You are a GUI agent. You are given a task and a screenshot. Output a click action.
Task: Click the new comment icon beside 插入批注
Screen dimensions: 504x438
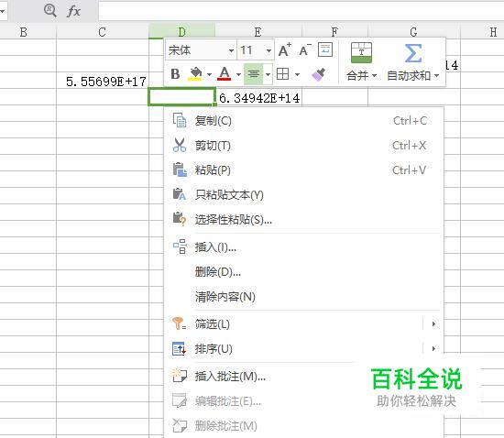coord(179,376)
